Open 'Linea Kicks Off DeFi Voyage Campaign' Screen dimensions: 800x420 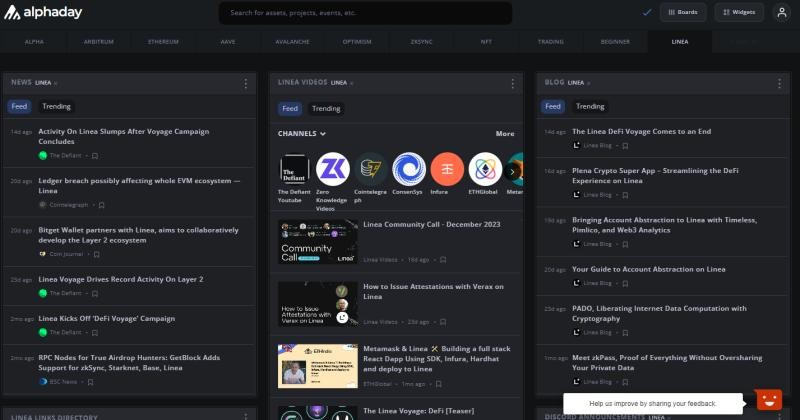click(107, 318)
